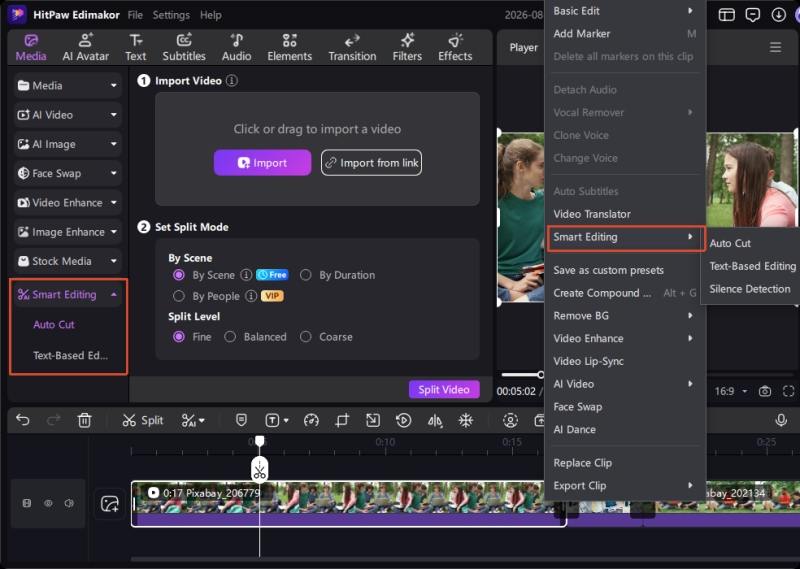Click the Split scissors tool
Image resolution: width=800 pixels, height=569 pixels.
coord(142,420)
